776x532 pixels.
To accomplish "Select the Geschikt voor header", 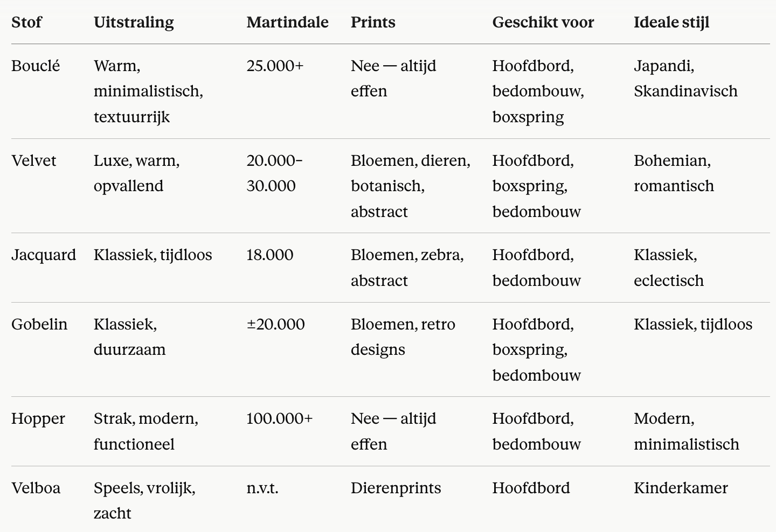I will click(543, 22).
